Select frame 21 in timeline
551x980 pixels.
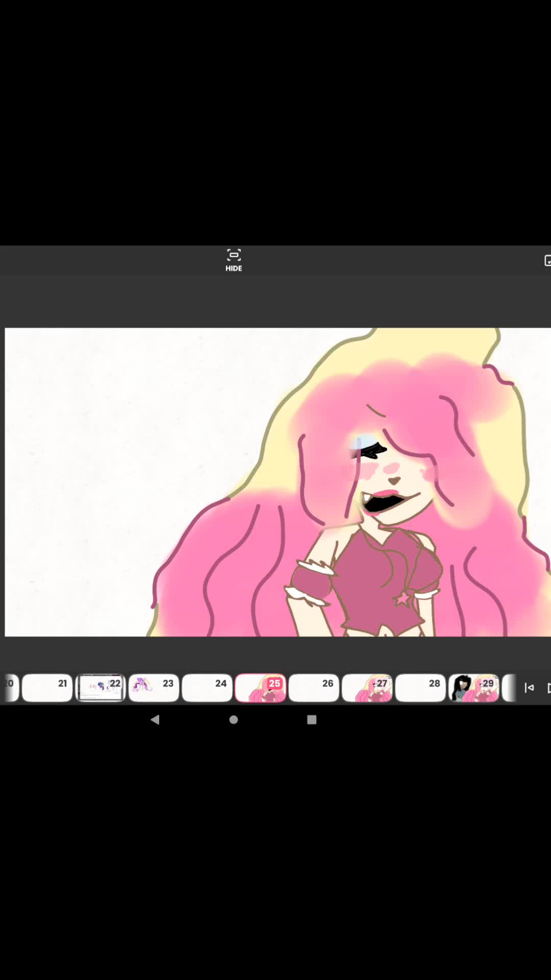pyautogui.click(x=47, y=688)
